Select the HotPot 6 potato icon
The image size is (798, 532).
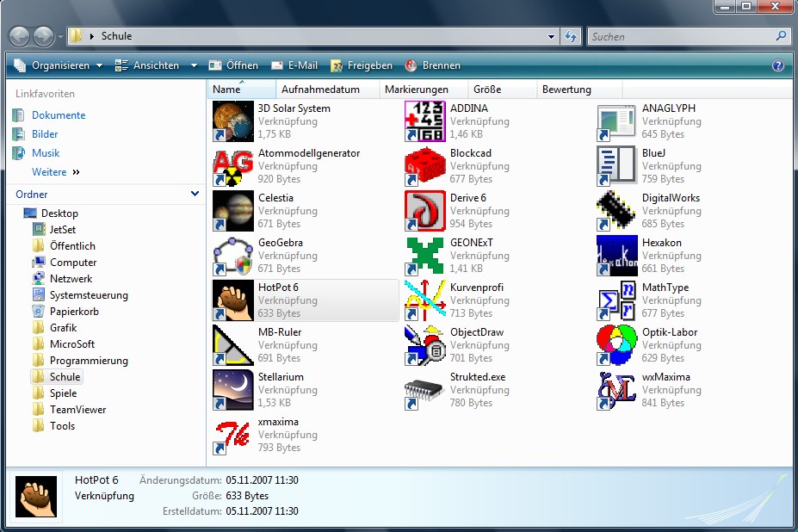coord(233,300)
